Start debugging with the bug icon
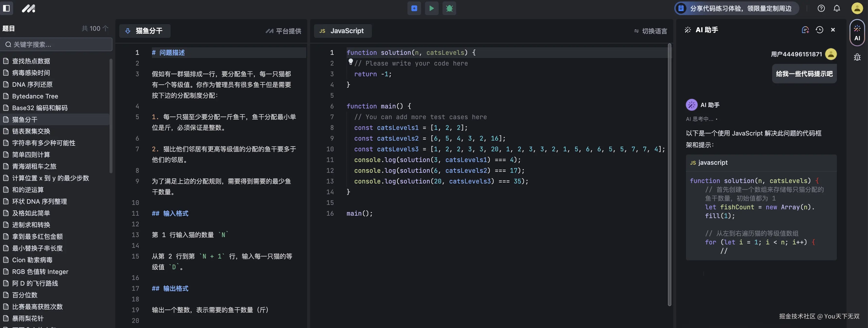This screenshot has height=328, width=868. (449, 9)
